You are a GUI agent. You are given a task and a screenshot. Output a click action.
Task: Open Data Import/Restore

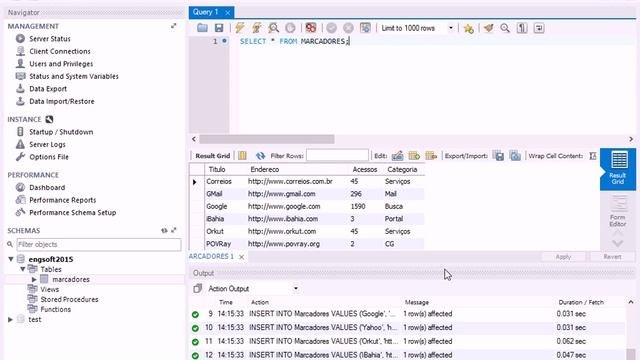coord(62,101)
